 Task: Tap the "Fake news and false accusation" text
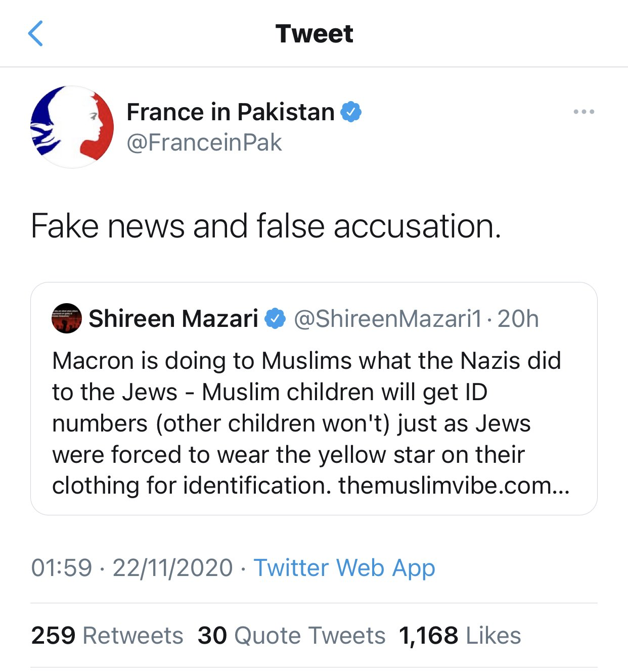tap(266, 225)
